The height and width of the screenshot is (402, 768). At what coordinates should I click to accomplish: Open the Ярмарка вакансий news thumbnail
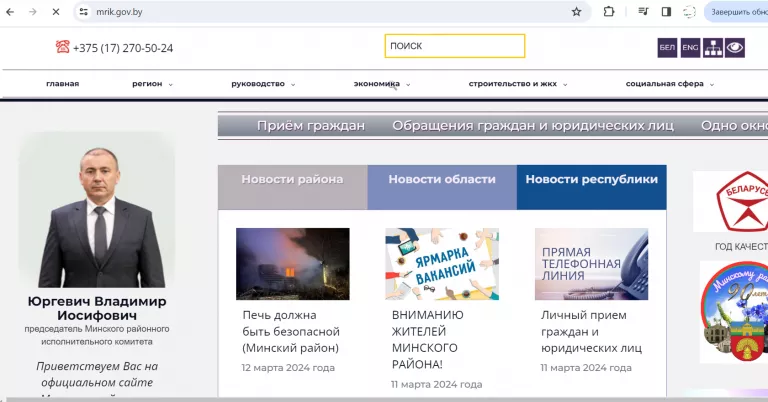[x=442, y=264]
